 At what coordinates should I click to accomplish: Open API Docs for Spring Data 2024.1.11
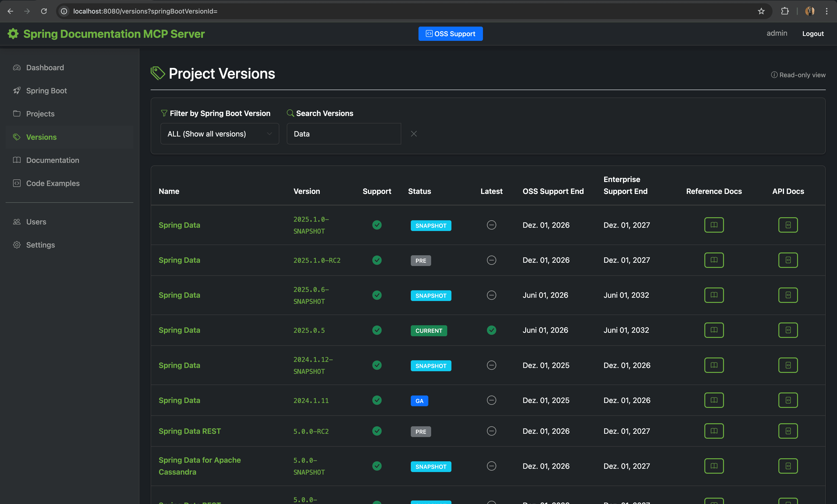tap(788, 400)
